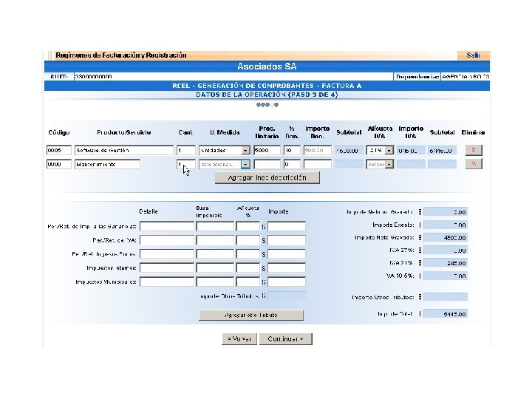The height and width of the screenshot is (399, 532).
Task: Click unit price field showing 5000
Action: (267, 150)
